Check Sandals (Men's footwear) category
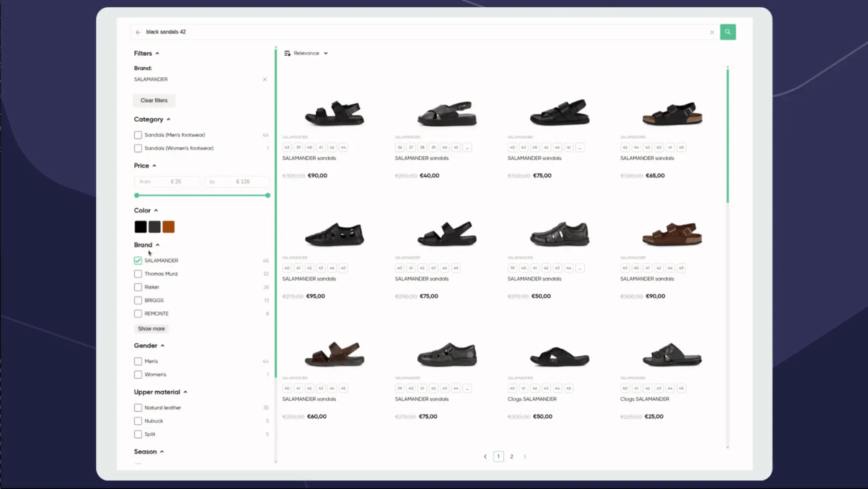Screen dimensions: 868x489 (x=138, y=135)
